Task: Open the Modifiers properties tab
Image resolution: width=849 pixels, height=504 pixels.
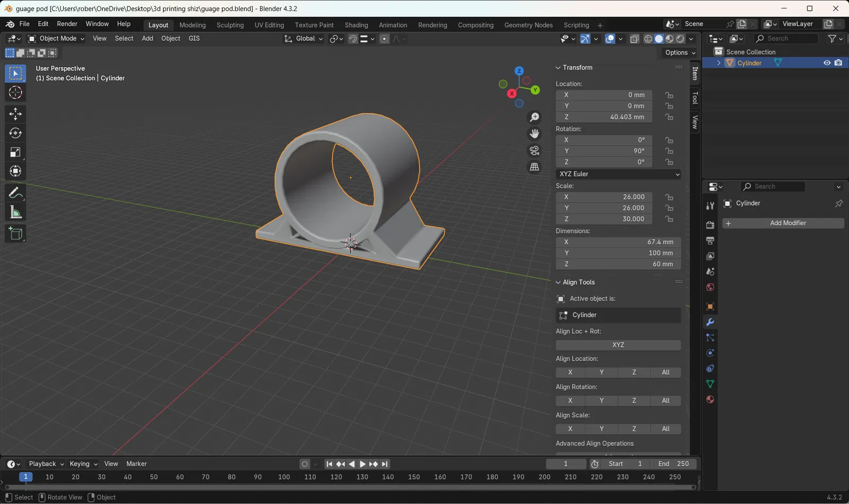Action: (710, 322)
